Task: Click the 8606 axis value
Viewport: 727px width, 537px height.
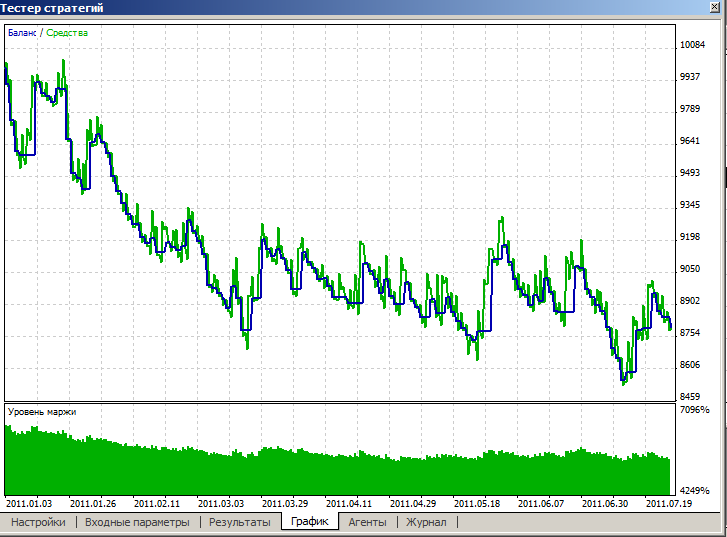Action: [x=690, y=364]
